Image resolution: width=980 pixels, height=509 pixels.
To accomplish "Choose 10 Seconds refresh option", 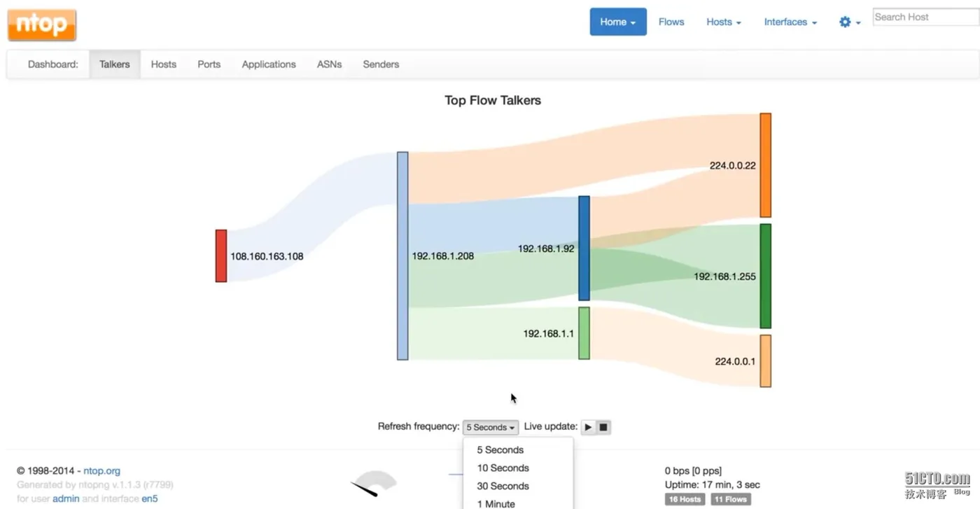I will [503, 468].
